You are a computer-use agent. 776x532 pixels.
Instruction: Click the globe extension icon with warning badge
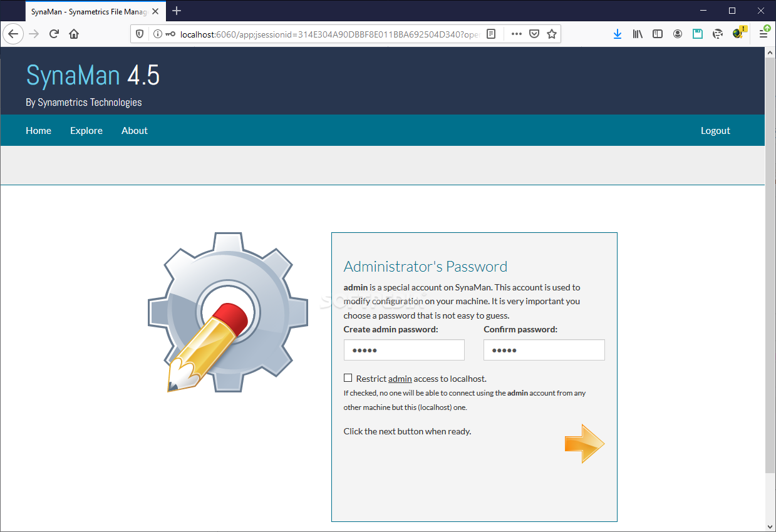pos(739,33)
